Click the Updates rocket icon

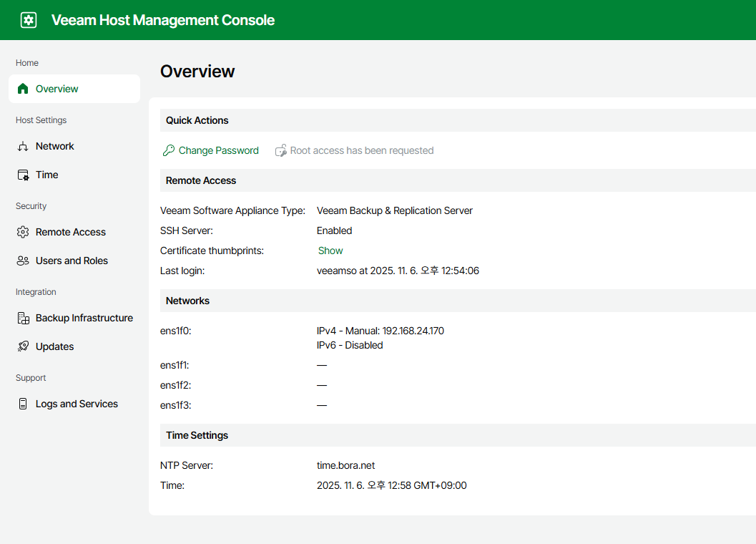coord(23,346)
